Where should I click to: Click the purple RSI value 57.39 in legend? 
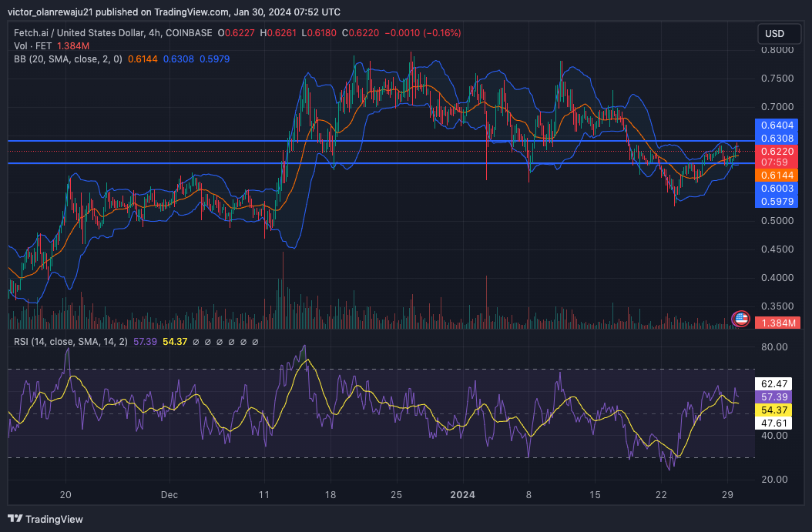pyautogui.click(x=145, y=342)
